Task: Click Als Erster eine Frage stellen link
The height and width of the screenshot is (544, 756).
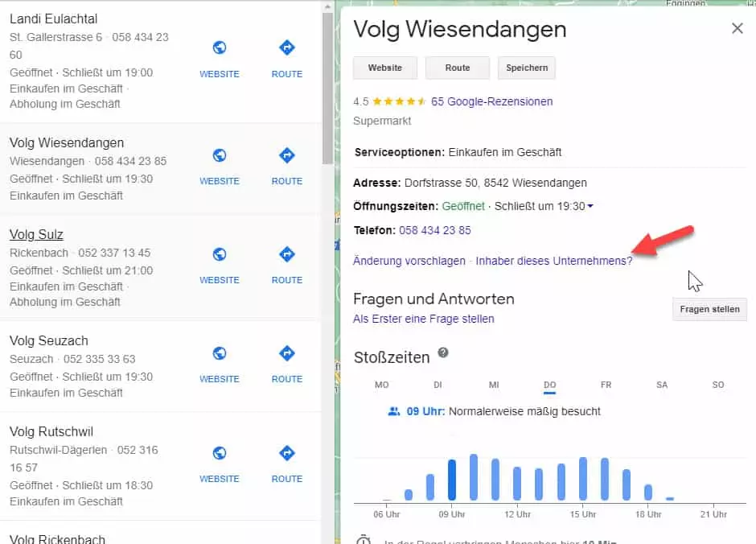Action: click(x=423, y=319)
